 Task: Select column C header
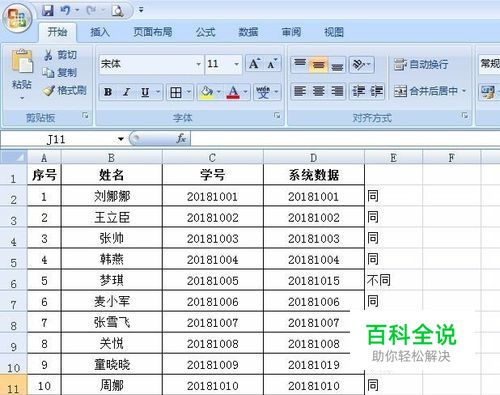(212, 157)
